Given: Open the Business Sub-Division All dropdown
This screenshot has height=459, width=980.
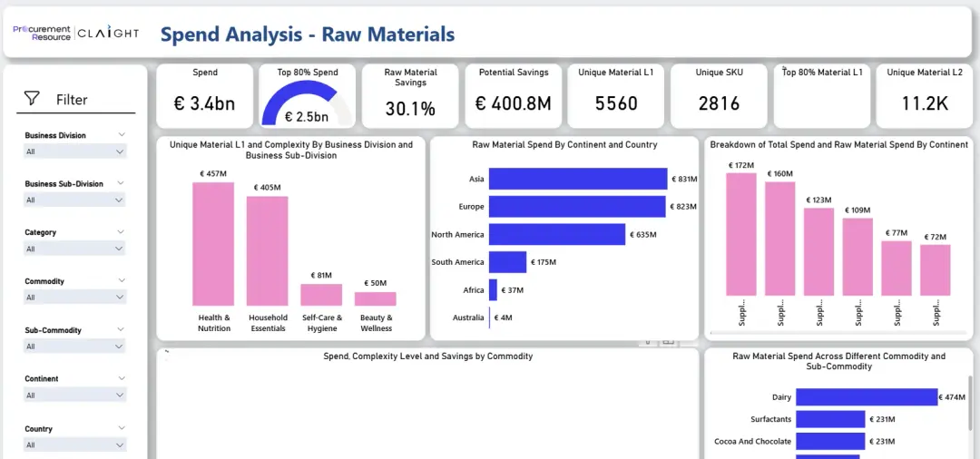Looking at the screenshot, I should coord(75,200).
